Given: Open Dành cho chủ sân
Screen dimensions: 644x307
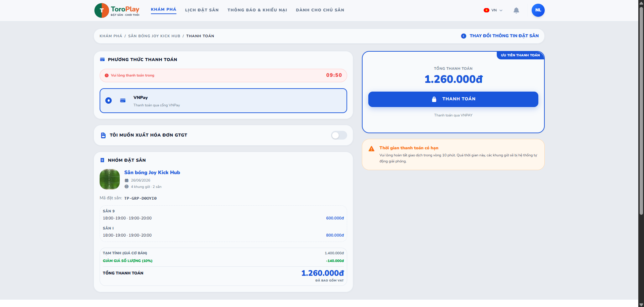Looking at the screenshot, I should pyautogui.click(x=320, y=10).
